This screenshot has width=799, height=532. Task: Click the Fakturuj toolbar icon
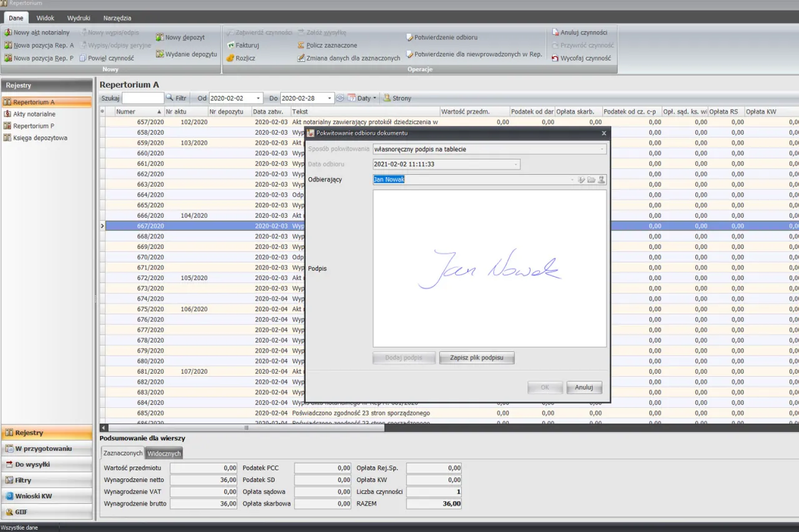230,46
